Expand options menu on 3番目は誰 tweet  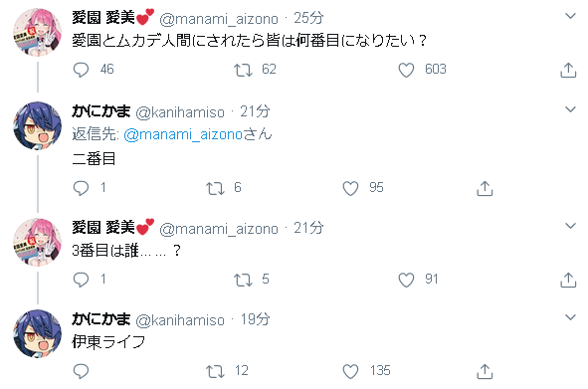click(570, 226)
